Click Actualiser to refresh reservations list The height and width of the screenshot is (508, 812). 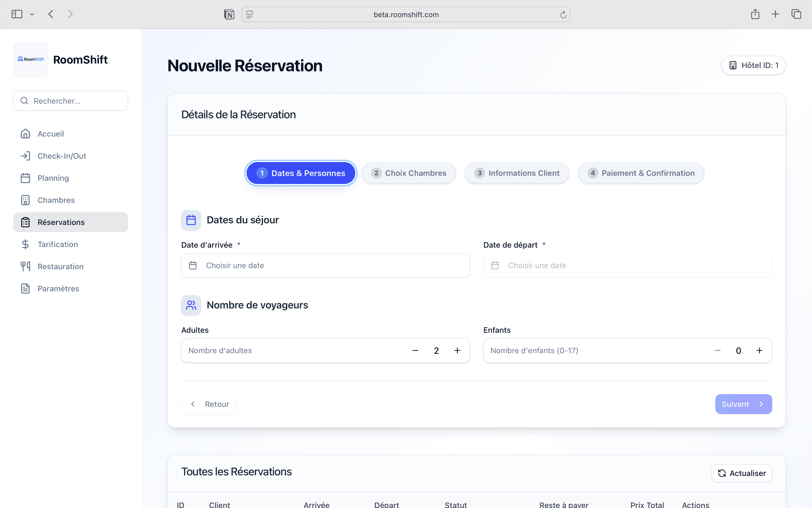[742, 473]
